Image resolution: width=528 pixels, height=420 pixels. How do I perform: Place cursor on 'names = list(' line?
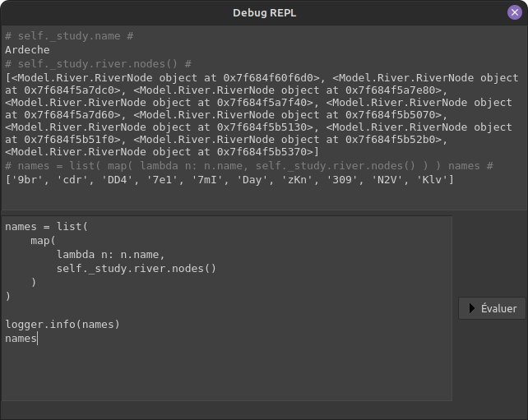point(46,226)
